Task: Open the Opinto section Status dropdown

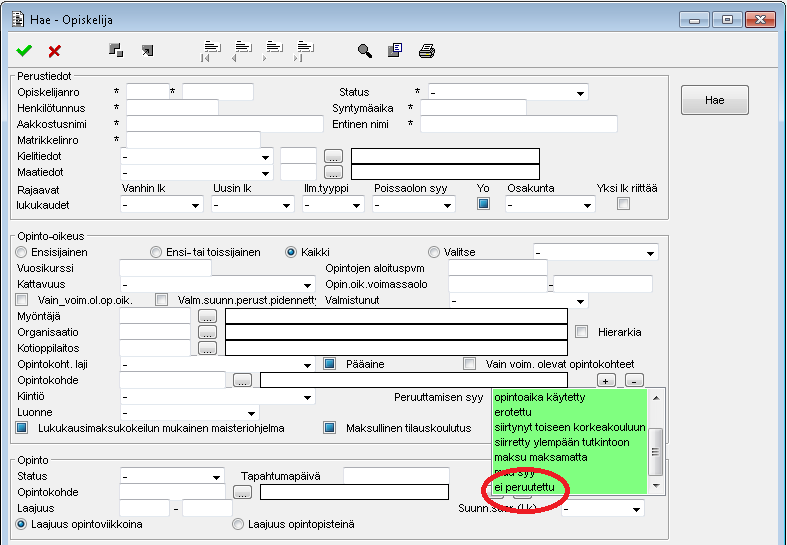Action: pyautogui.click(x=172, y=476)
